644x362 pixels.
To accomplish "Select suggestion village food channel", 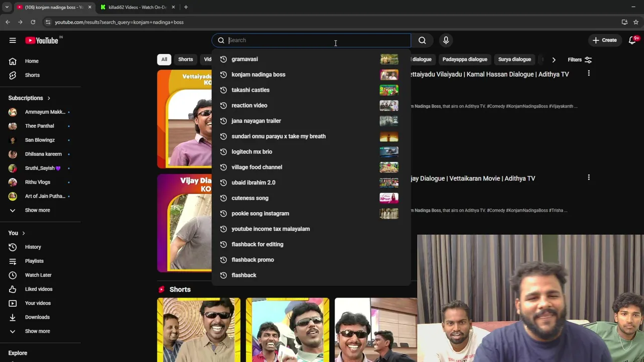I will (311, 167).
